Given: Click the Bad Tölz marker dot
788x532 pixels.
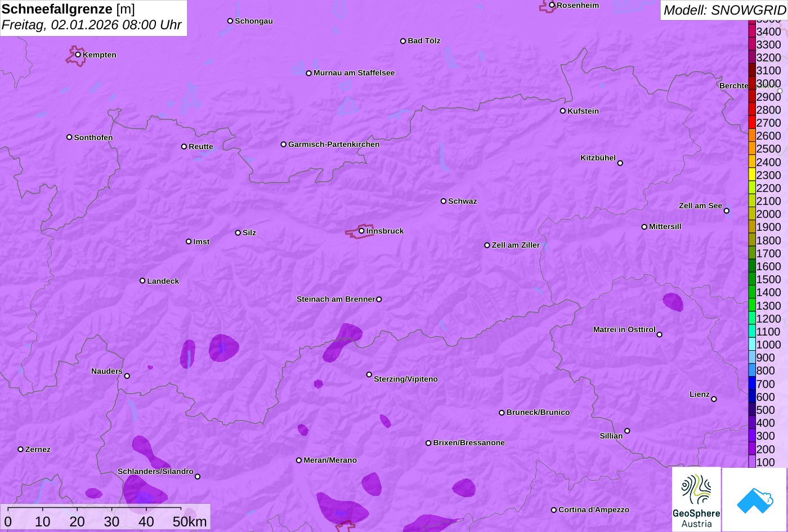Looking at the screenshot, I should tap(403, 41).
